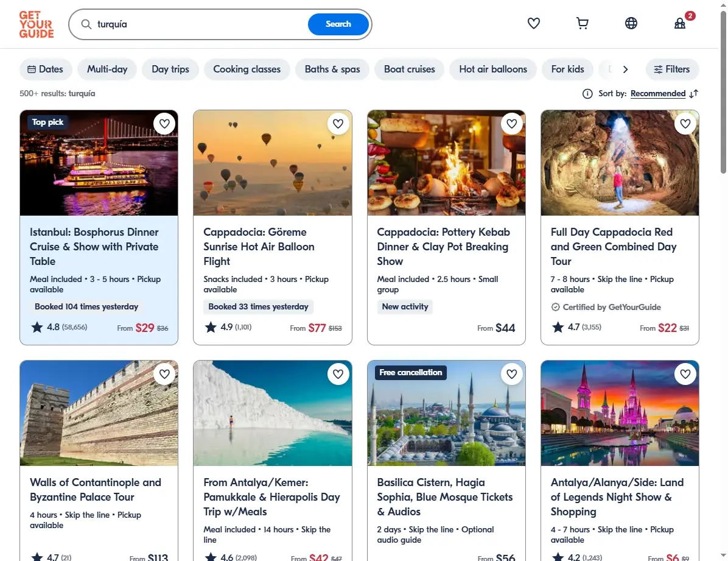
Task: Open Cappadocia: Göreme Sunrise Balloon Flight title
Action: (259, 247)
